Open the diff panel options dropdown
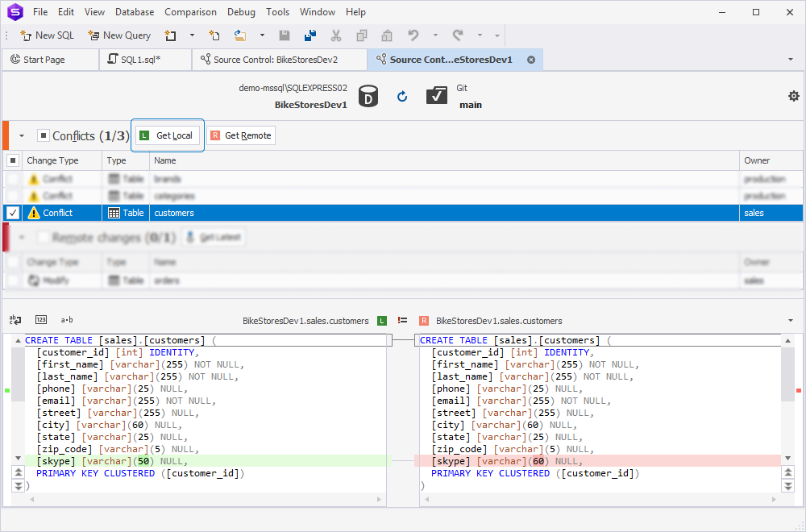806x532 pixels. tap(791, 321)
